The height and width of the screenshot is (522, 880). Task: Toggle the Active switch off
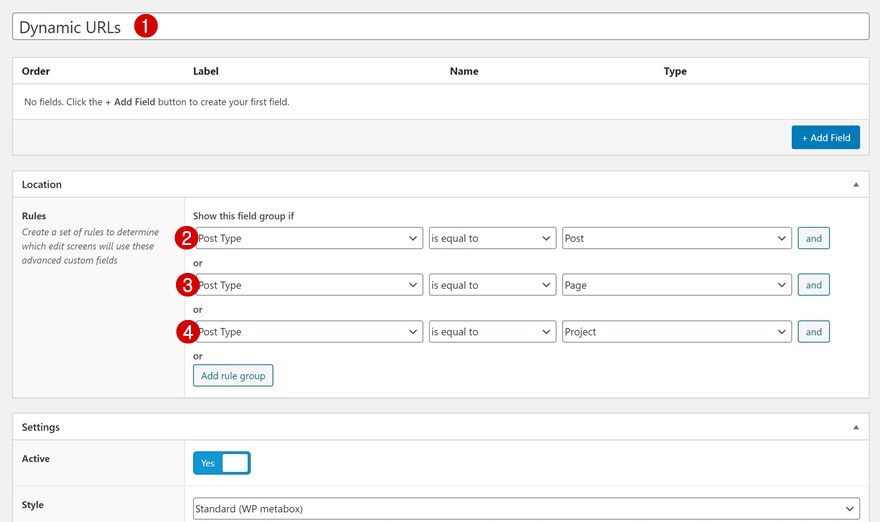coord(222,463)
